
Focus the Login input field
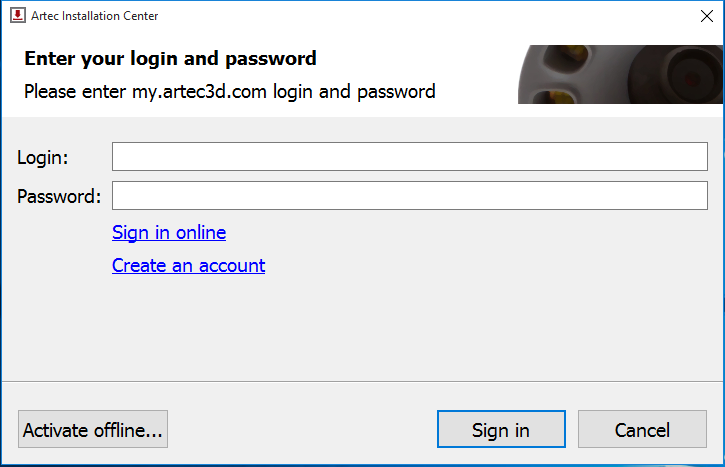410,156
